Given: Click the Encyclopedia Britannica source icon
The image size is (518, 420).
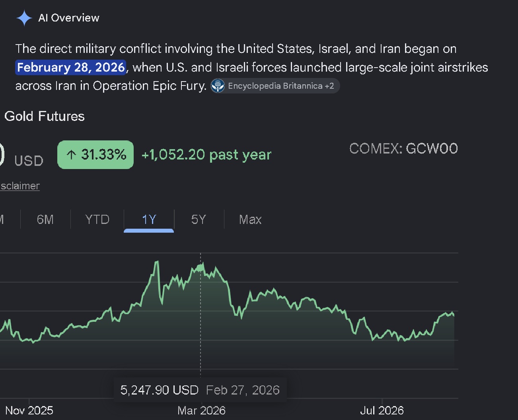Looking at the screenshot, I should [x=218, y=86].
